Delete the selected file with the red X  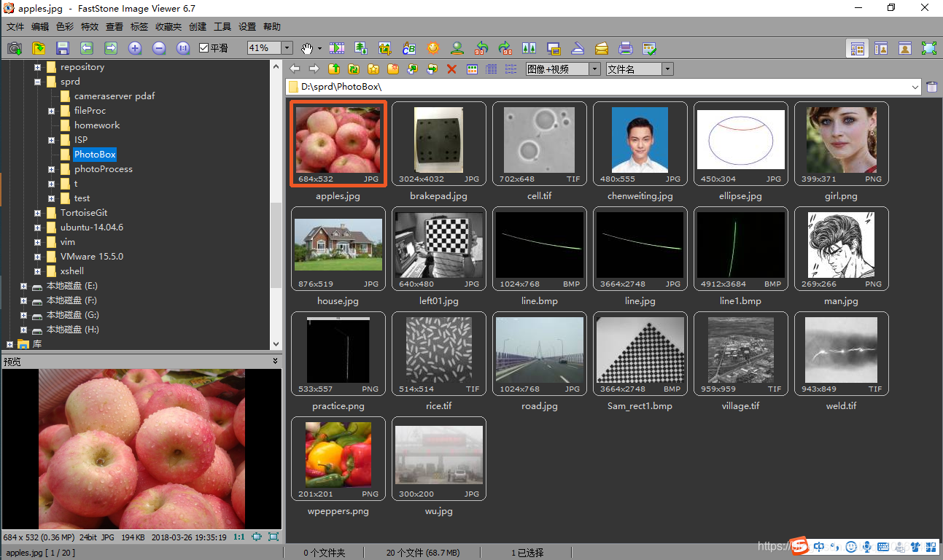pyautogui.click(x=451, y=69)
